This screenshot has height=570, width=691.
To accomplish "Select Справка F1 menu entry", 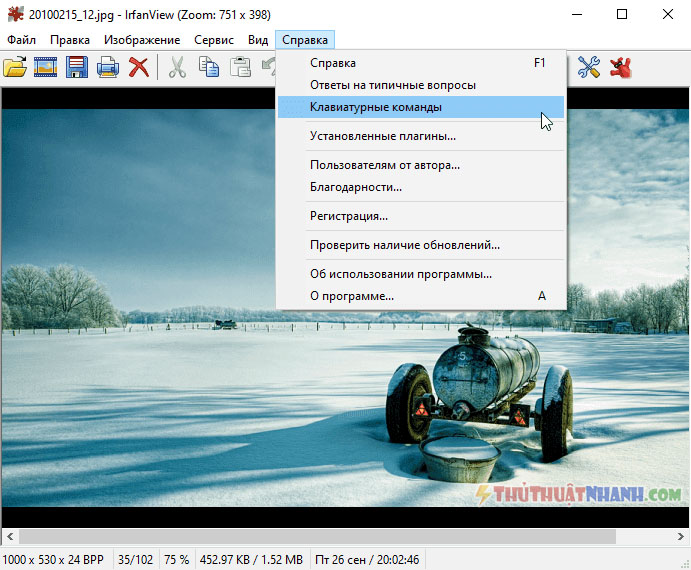I will tap(421, 63).
